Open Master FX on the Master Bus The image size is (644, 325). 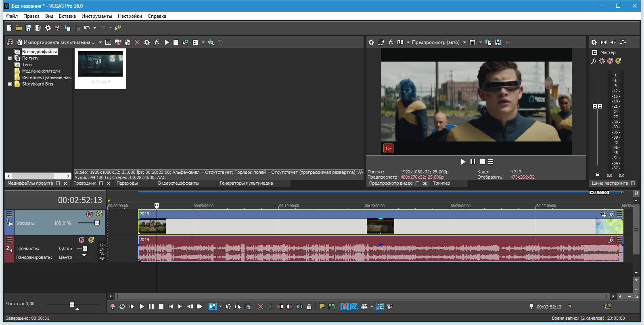[x=594, y=61]
